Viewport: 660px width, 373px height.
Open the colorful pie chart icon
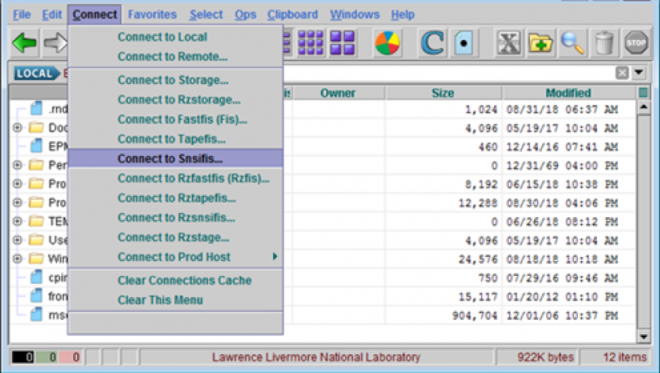(387, 43)
